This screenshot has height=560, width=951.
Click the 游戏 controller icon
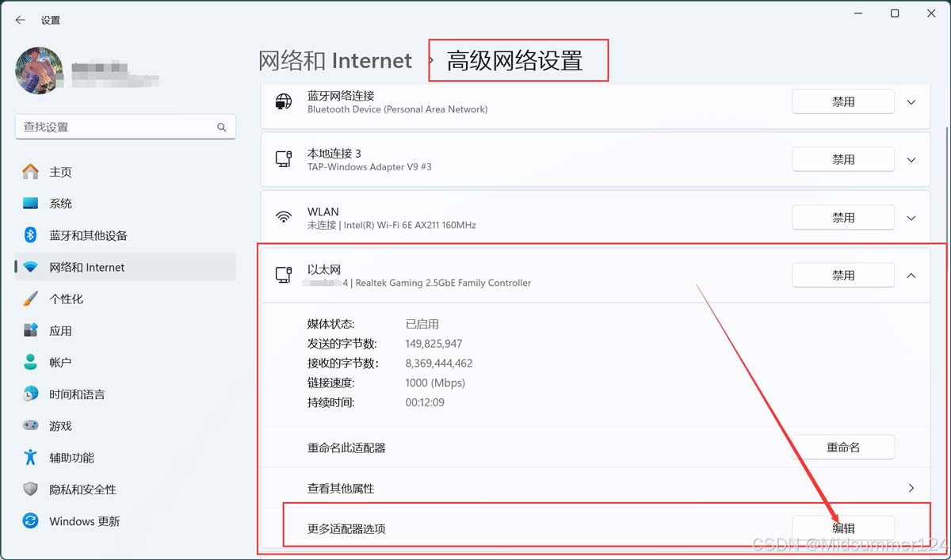click(x=30, y=425)
